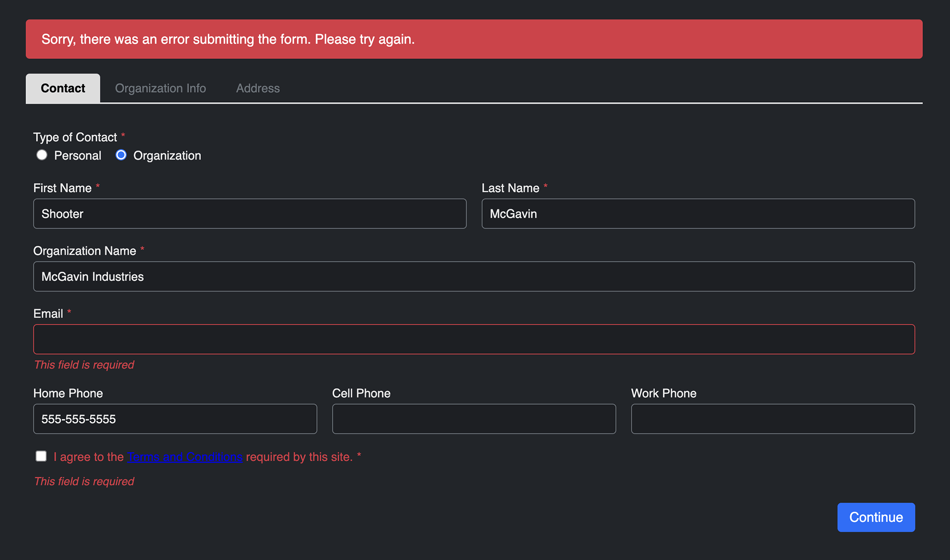
Task: Enable the Terms and Conditions agreement checkbox
Action: 41,456
